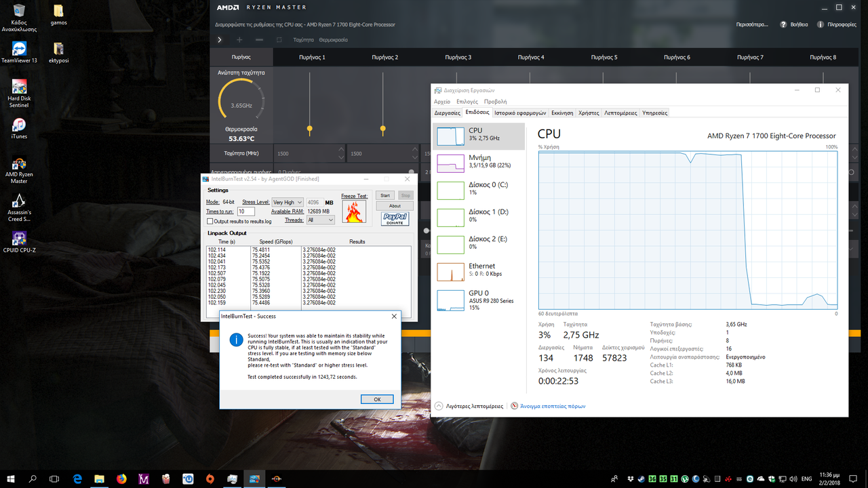Screen dimensions: 868x488
Task: Select 'Δίσκος 2 (E:)' in Task Manager sidebar
Action: [479, 244]
